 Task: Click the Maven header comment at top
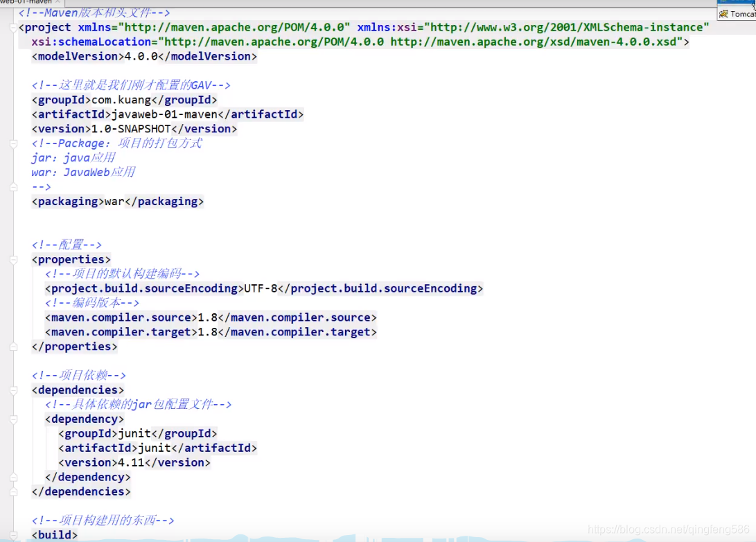pyautogui.click(x=94, y=13)
